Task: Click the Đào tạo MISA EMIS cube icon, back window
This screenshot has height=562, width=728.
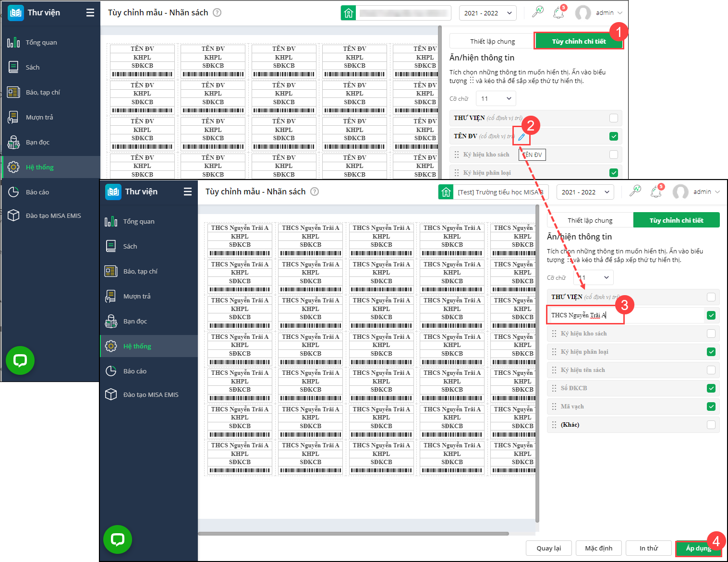Action: [13, 215]
